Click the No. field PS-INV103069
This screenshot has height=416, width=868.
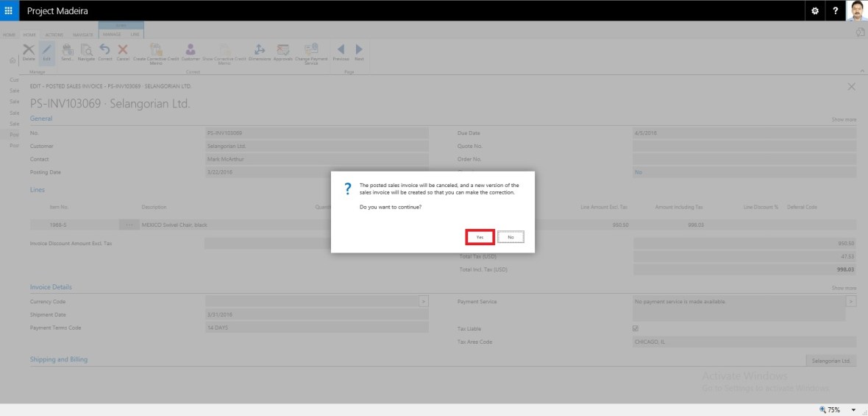316,133
